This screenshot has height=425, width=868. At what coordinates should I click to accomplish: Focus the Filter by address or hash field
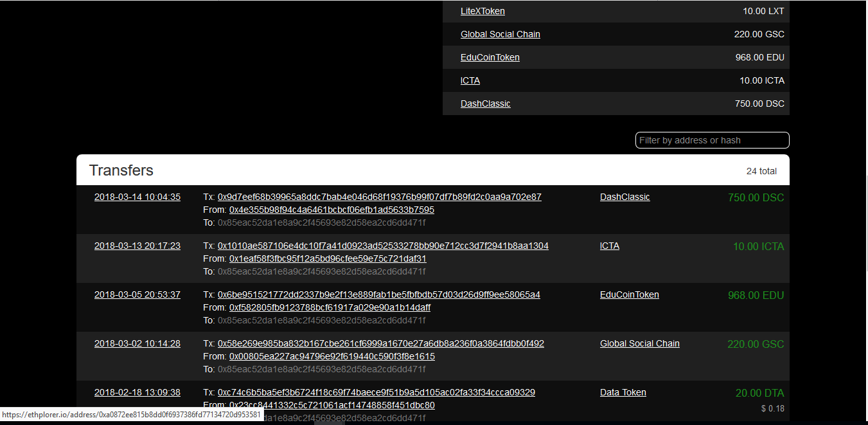point(712,140)
